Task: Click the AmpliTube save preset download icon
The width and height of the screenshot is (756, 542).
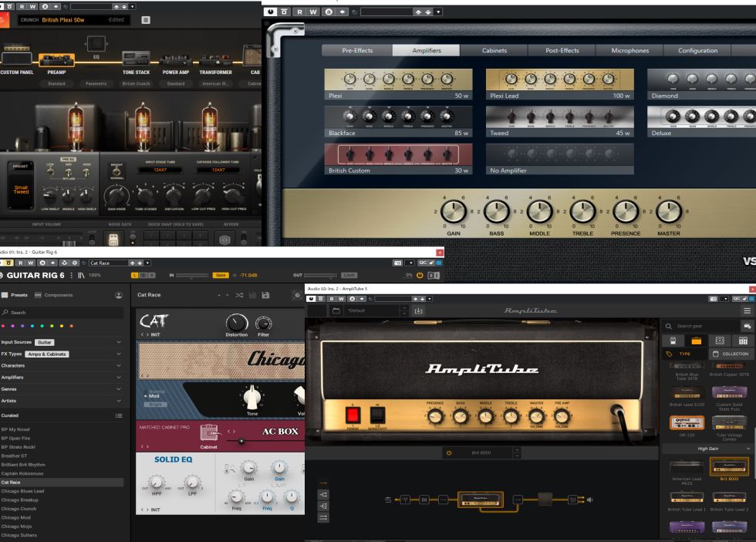Action: [x=418, y=310]
